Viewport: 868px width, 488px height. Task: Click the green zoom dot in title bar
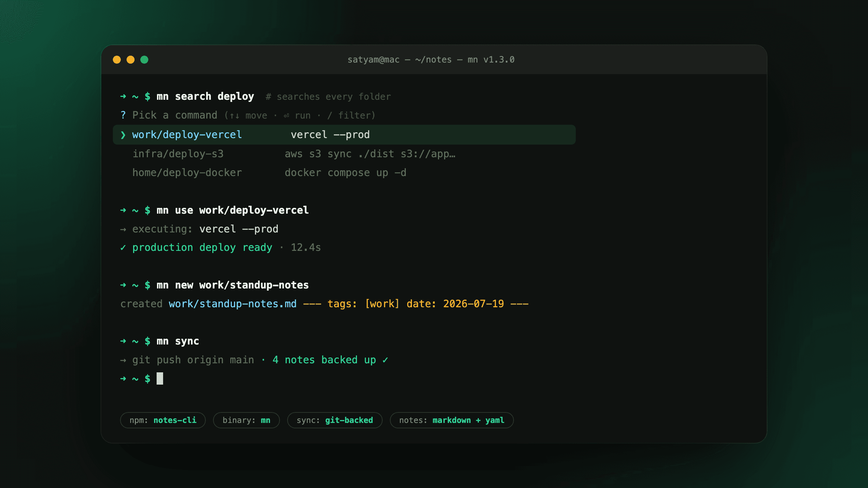pyautogui.click(x=144, y=60)
